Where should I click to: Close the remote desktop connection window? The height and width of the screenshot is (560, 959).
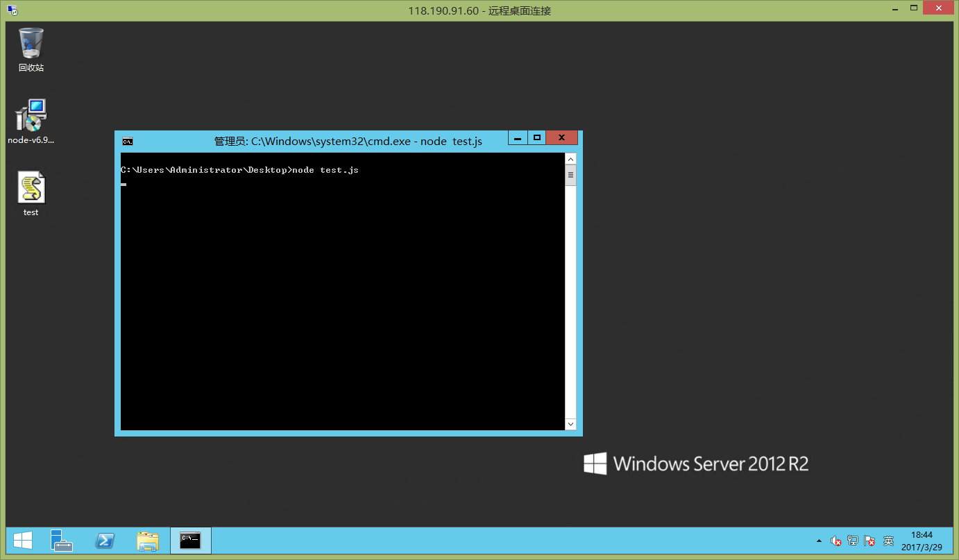coord(940,9)
